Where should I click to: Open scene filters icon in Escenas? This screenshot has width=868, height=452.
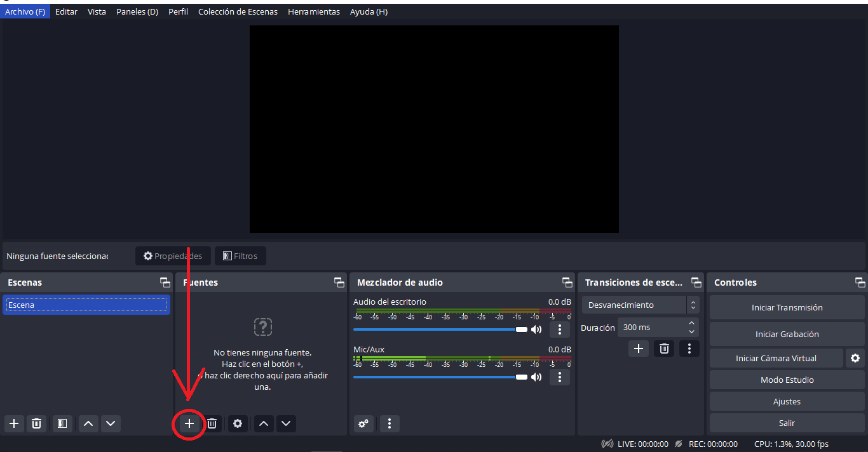62,423
